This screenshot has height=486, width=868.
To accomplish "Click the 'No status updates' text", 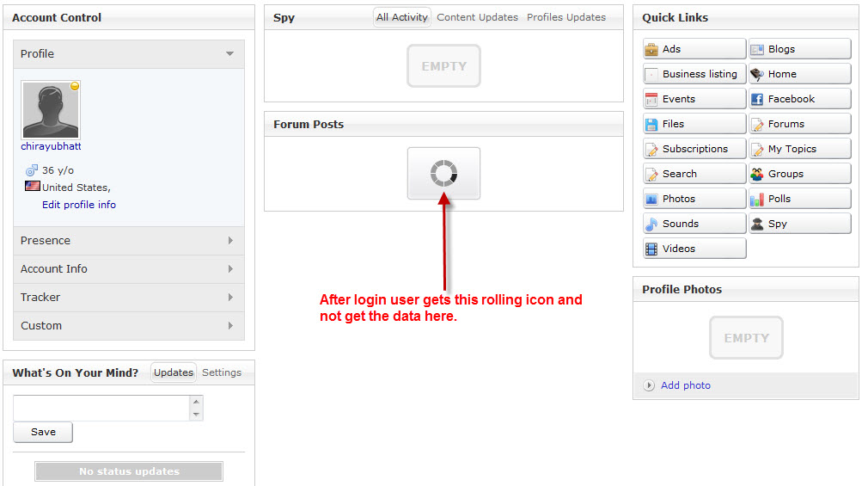I will click(x=129, y=471).
